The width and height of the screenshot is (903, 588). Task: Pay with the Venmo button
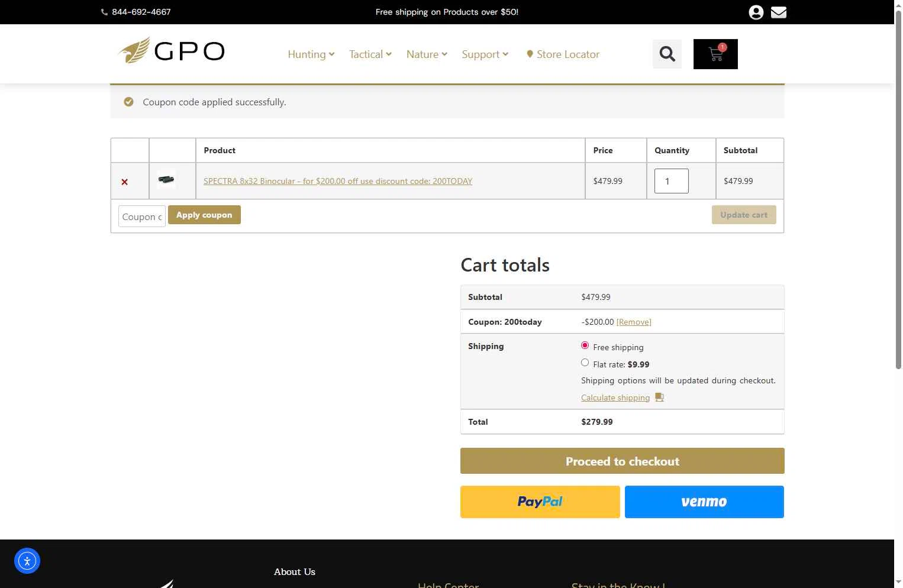click(x=704, y=502)
